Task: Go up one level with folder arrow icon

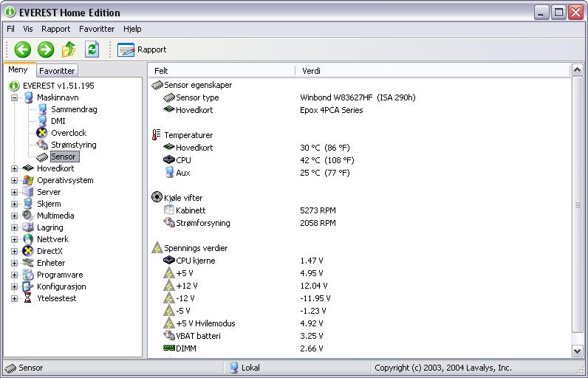Action: click(x=69, y=49)
